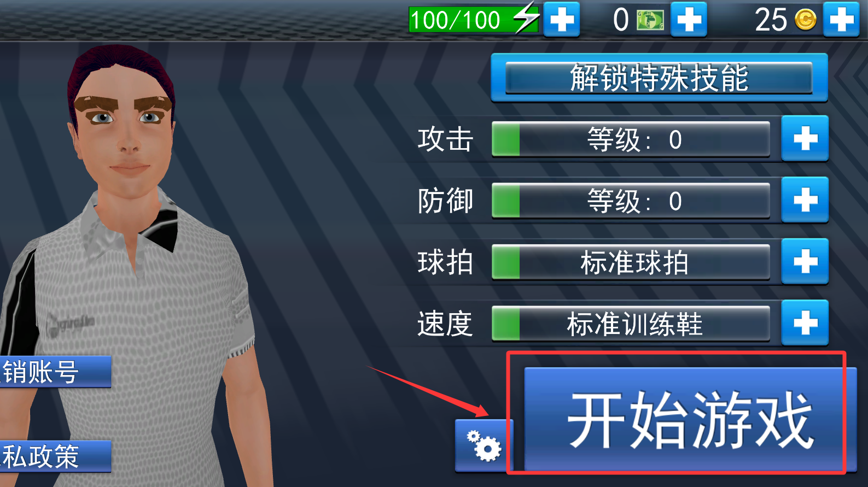Upgrade 速度 shoes with its plus button
This screenshot has width=868, height=487.
click(805, 323)
